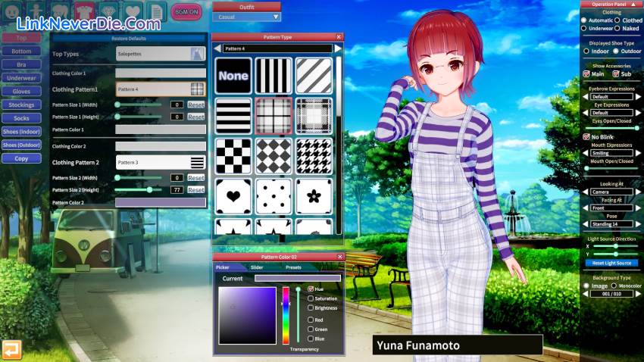The image size is (644, 362).
Task: Click the Reset Light Source button
Action: (x=610, y=263)
